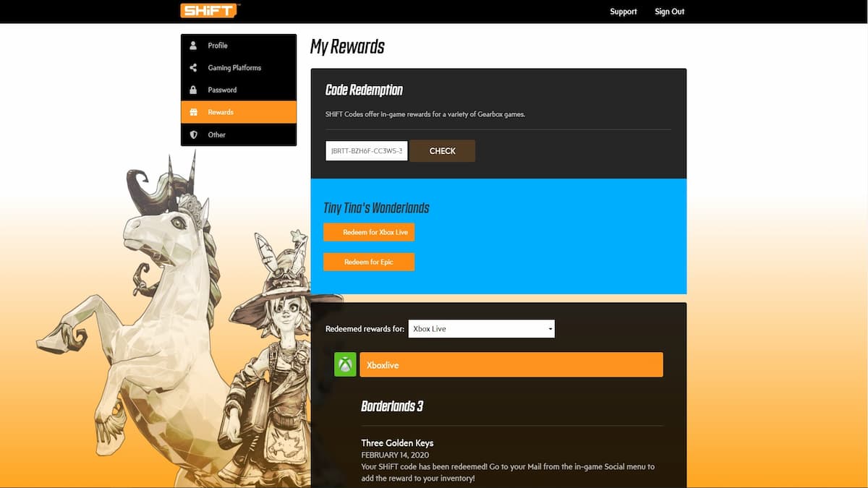Click the Password lock icon
This screenshot has width=868, height=488.
(193, 90)
